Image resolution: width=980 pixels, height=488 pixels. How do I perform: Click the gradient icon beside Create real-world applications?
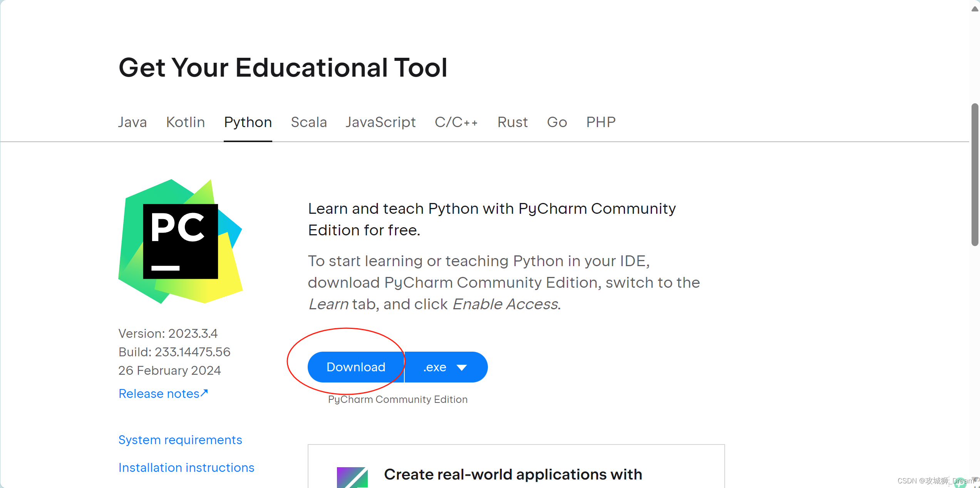[x=352, y=477]
